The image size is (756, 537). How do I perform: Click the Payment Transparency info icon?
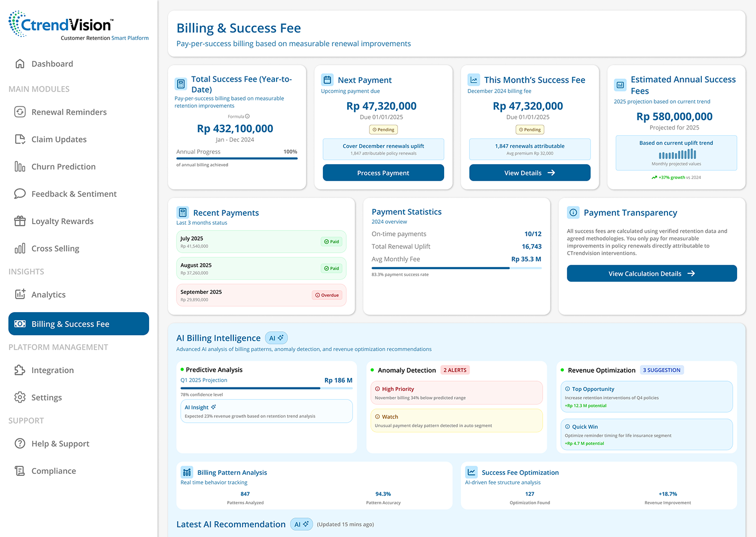click(573, 213)
